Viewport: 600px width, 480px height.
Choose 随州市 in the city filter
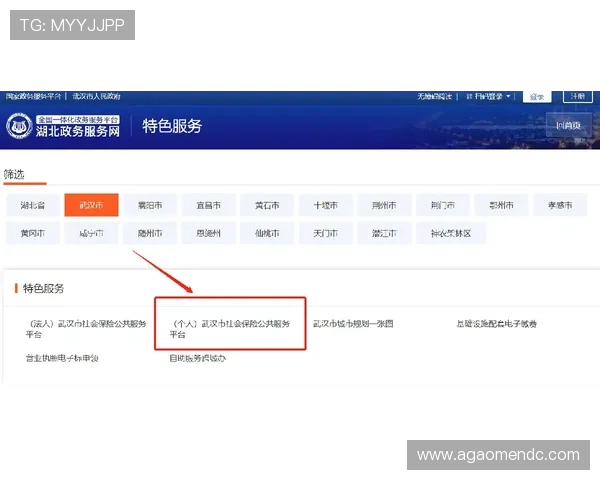point(150,233)
